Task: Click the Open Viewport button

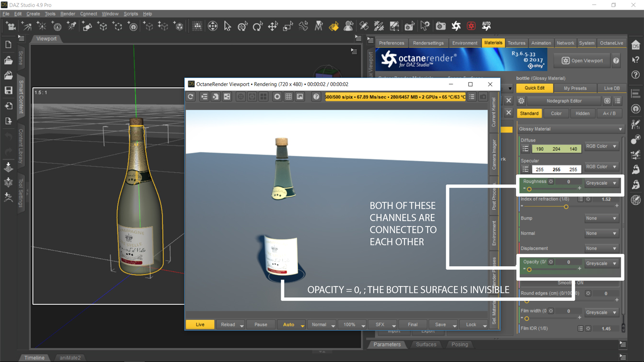Action: pyautogui.click(x=582, y=61)
